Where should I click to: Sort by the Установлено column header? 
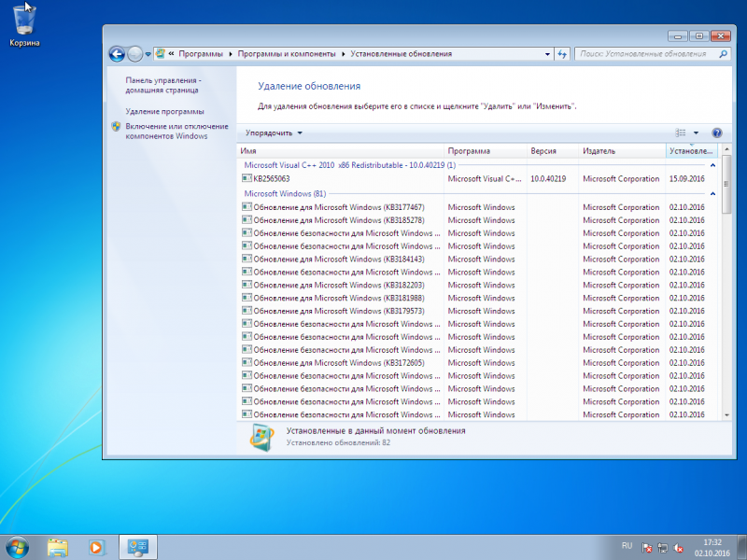pos(692,151)
